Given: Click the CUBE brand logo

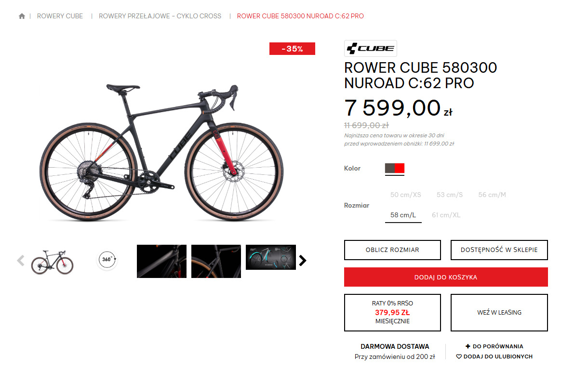Looking at the screenshot, I should (x=371, y=48).
